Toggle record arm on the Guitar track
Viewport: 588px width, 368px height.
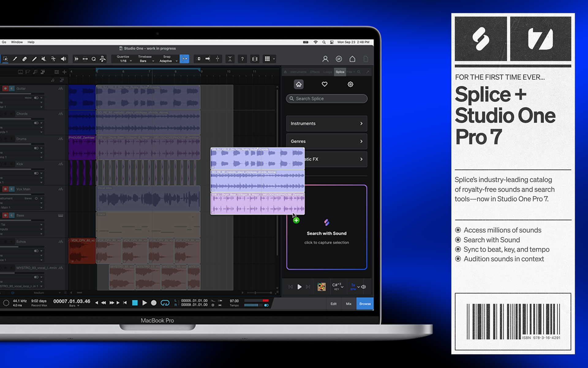click(5, 89)
